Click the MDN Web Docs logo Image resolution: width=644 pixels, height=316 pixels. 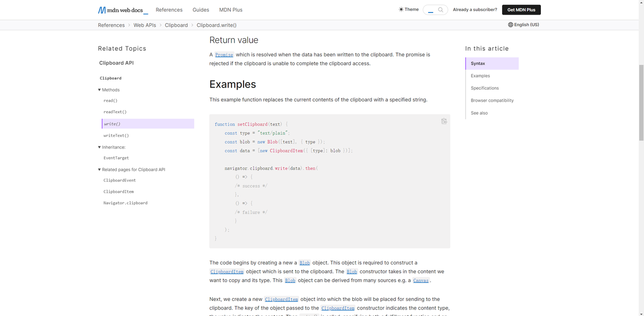pos(123,10)
